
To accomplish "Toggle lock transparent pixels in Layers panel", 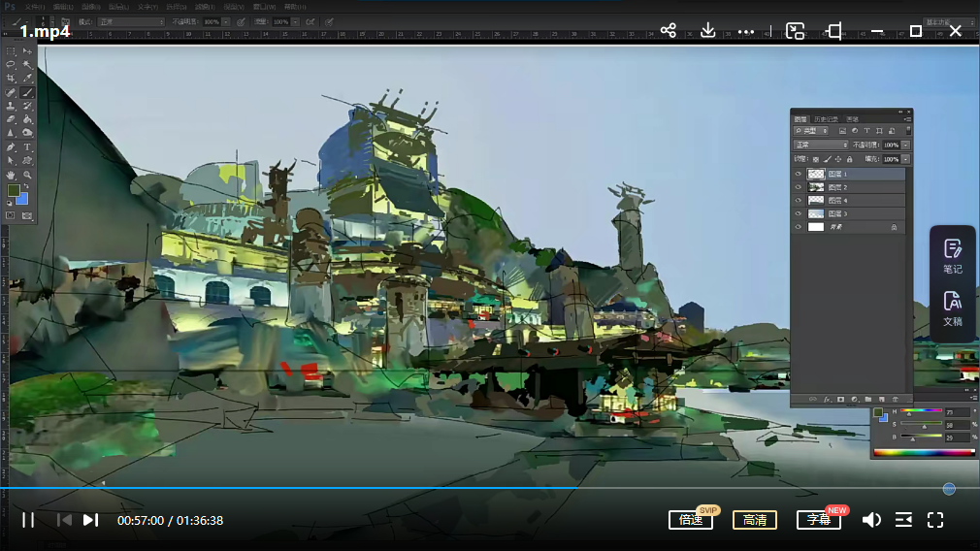I will pos(816,159).
